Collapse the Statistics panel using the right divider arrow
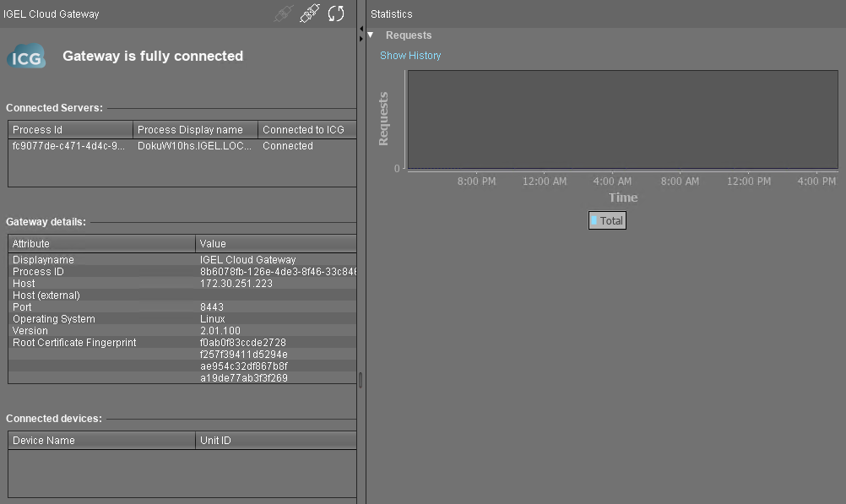The image size is (846, 504). click(x=361, y=37)
